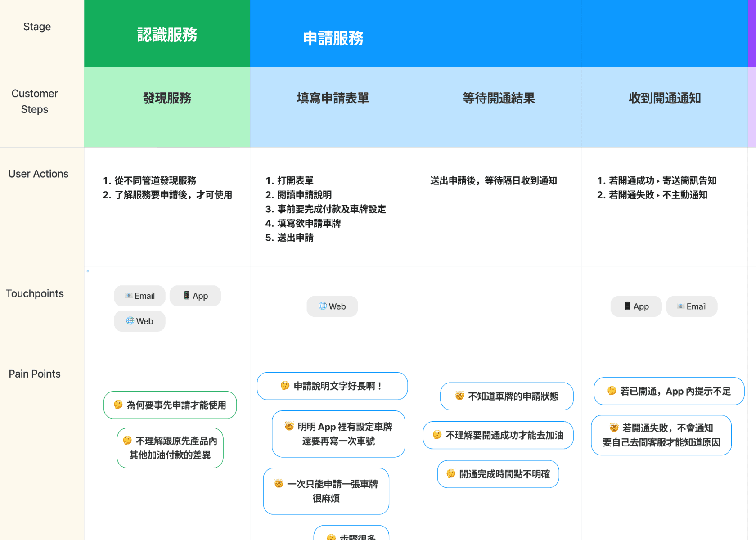The width and height of the screenshot is (756, 540).
Task: Click the Email envelope icon under 收到開通通知
Action: 681,306
